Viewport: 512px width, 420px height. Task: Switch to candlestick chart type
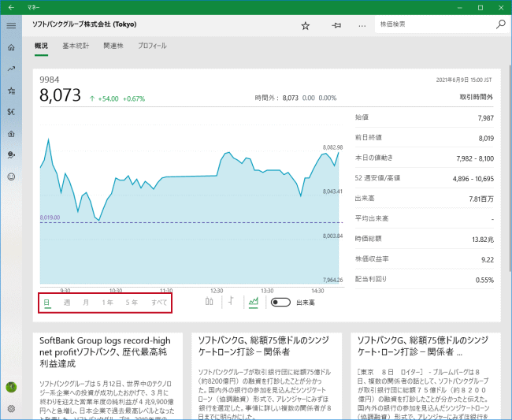(210, 302)
